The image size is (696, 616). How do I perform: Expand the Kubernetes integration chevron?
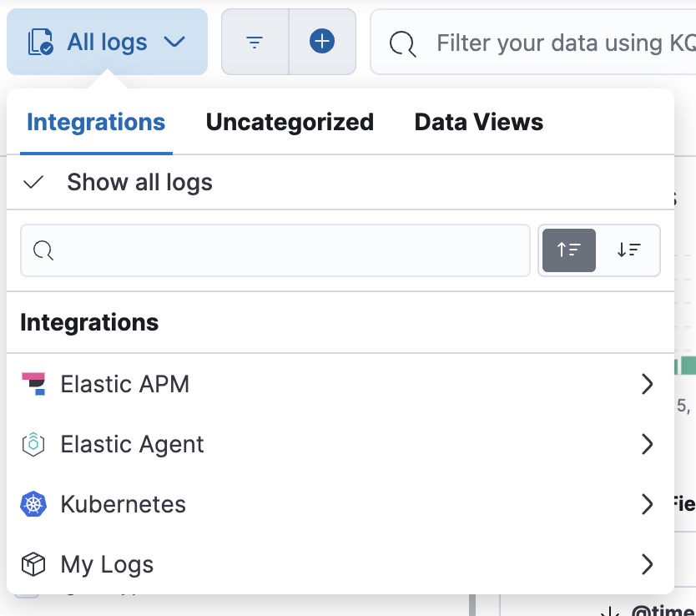647,504
